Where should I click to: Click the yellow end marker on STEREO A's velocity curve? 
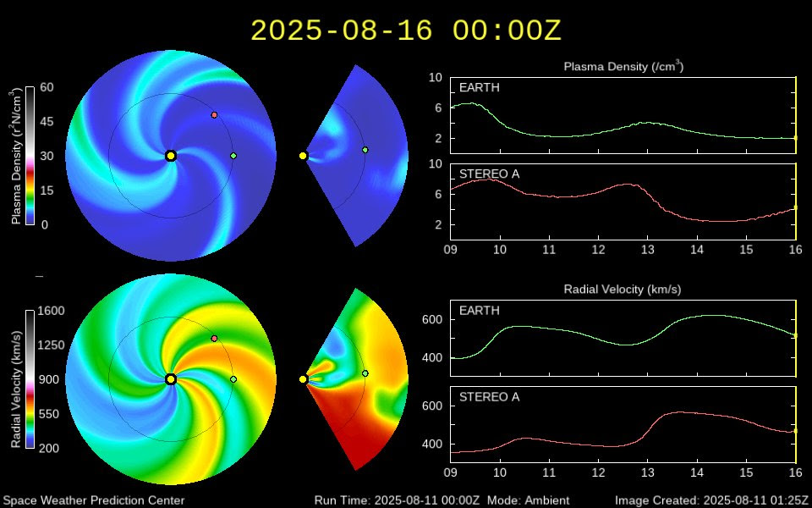coord(796,431)
